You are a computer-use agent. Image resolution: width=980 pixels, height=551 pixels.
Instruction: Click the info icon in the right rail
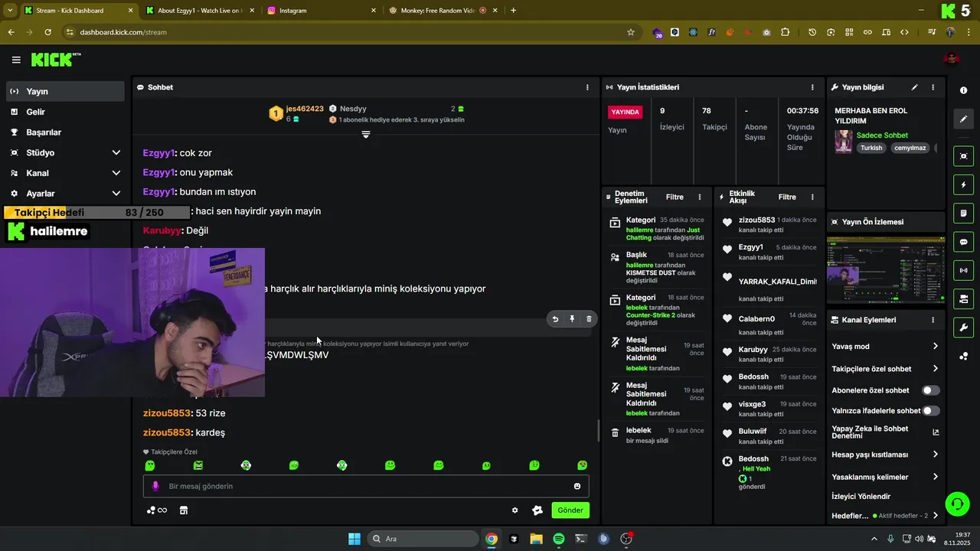(963, 90)
